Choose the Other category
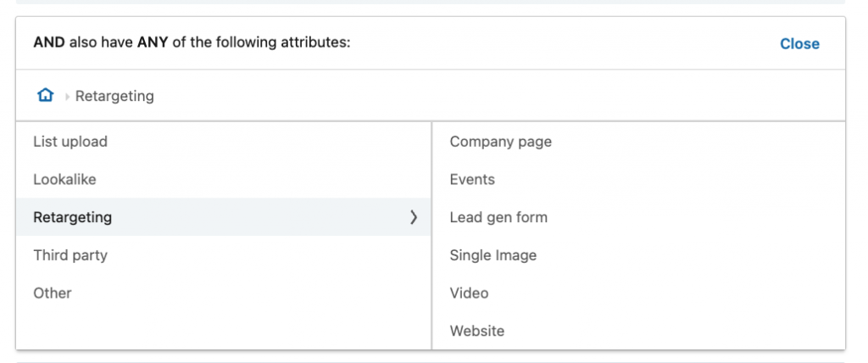The image size is (868, 363). 224,293
